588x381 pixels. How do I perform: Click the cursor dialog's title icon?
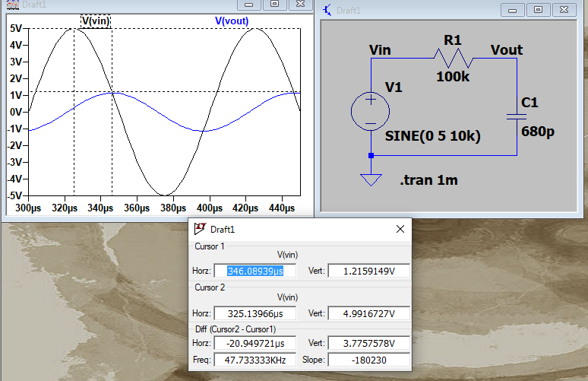201,228
